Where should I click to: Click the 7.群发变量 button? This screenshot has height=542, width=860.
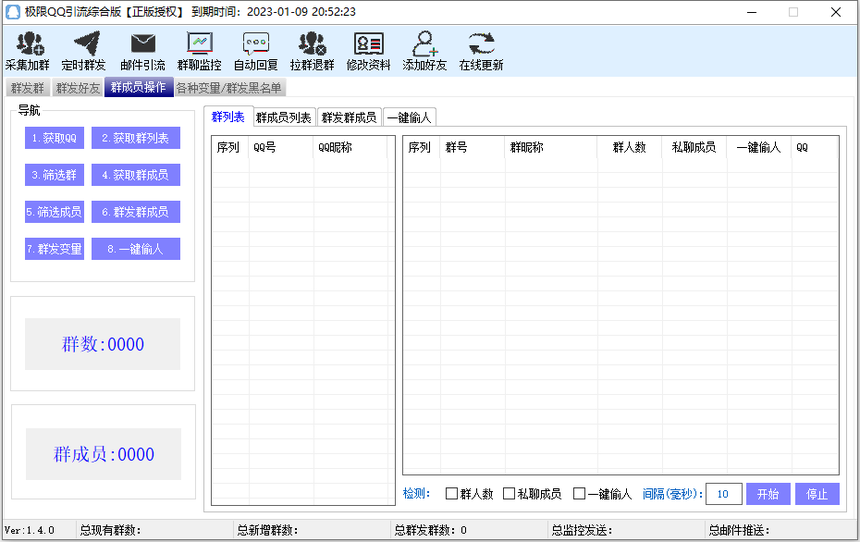tap(54, 249)
